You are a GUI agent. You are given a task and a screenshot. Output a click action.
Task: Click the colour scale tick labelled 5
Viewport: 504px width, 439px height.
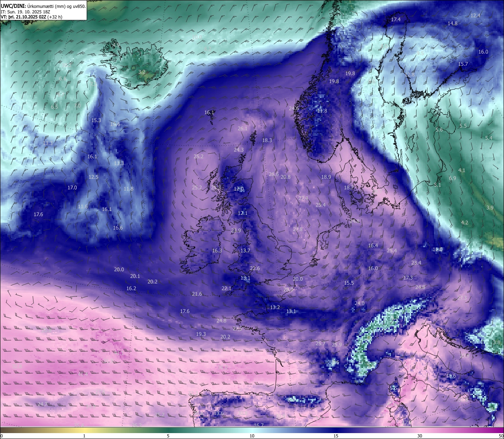168,436
